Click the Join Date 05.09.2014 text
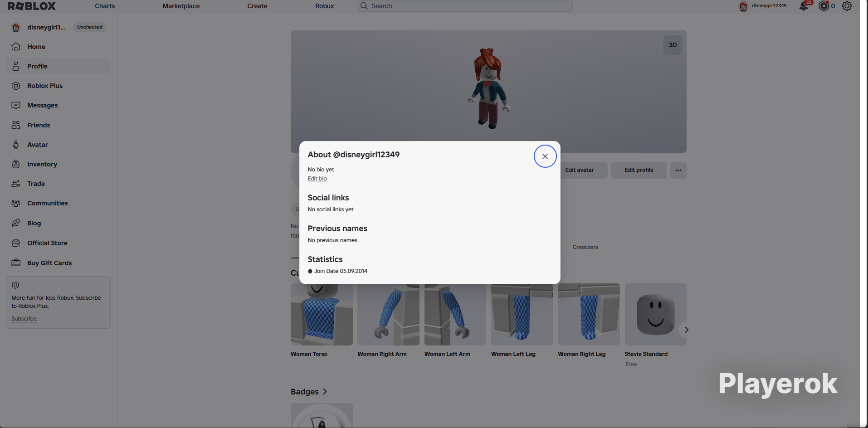This screenshot has width=868, height=428. coord(341,271)
